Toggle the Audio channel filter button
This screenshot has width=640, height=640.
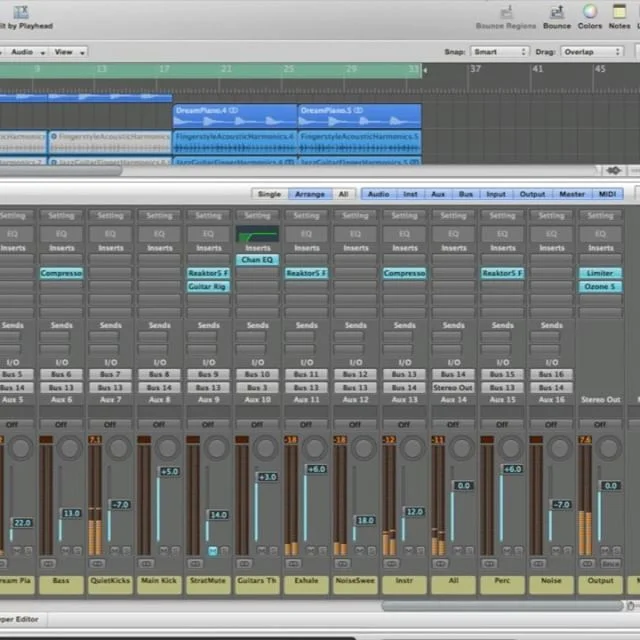click(x=378, y=194)
